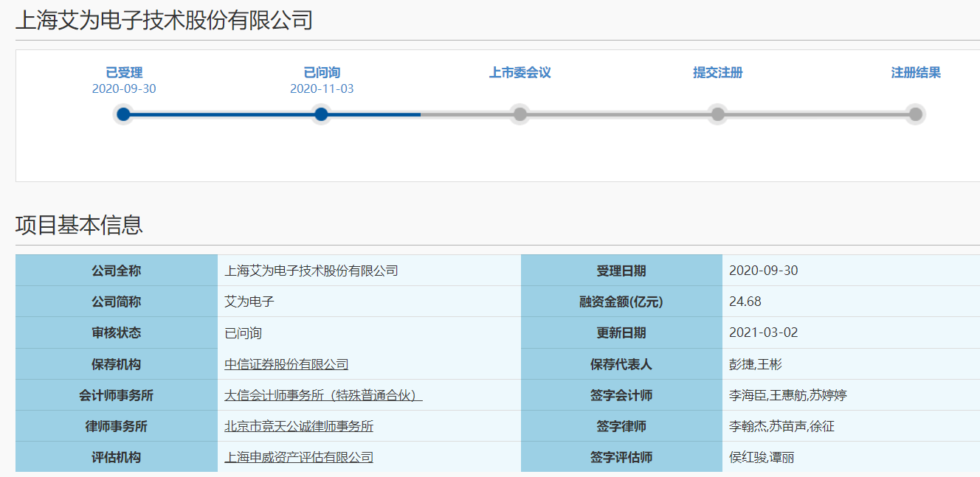Select the 已受理 stage label

pyautogui.click(x=124, y=72)
